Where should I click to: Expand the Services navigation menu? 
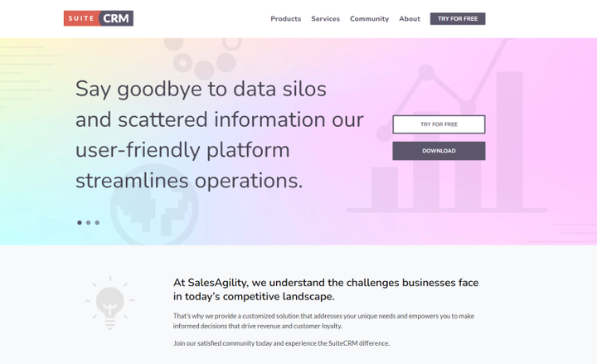click(325, 19)
